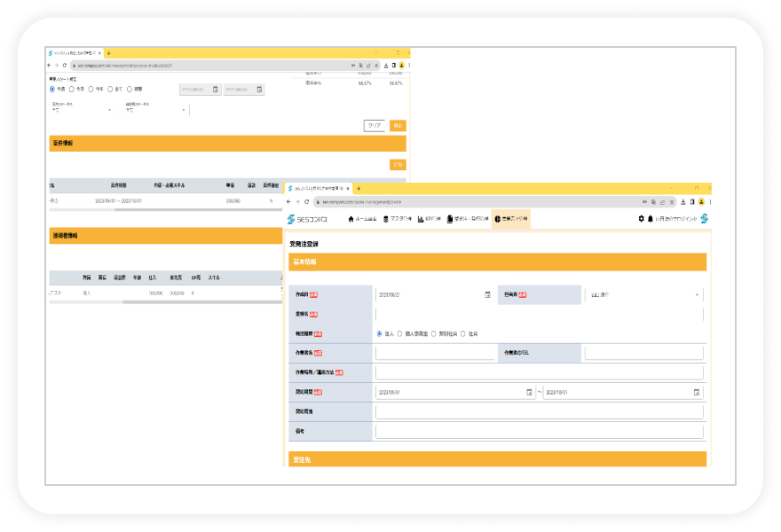This screenshot has width=781, height=532.
Task: Open notifications via the bell icon
Action: 650,218
